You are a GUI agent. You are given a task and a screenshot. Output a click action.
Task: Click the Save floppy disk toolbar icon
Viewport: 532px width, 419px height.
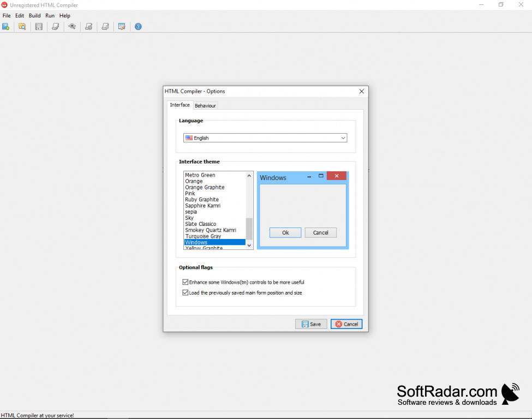point(39,27)
